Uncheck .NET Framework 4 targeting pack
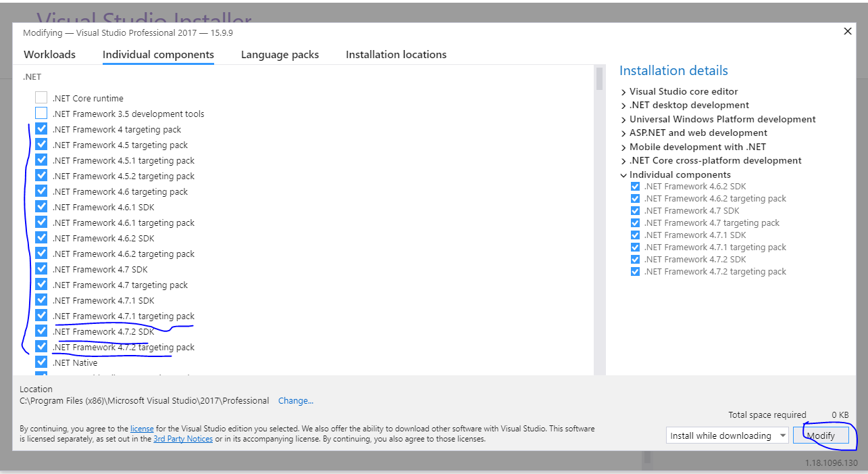Viewport: 868px width, 474px height. click(x=41, y=128)
